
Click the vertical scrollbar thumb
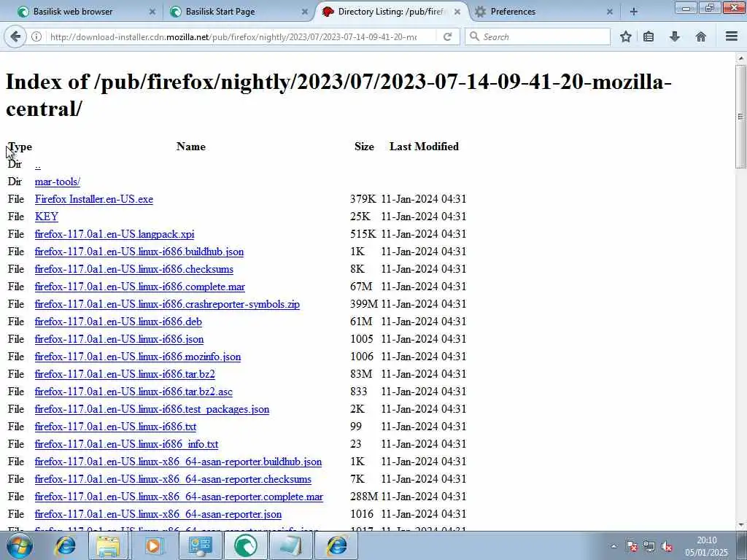tap(740, 117)
